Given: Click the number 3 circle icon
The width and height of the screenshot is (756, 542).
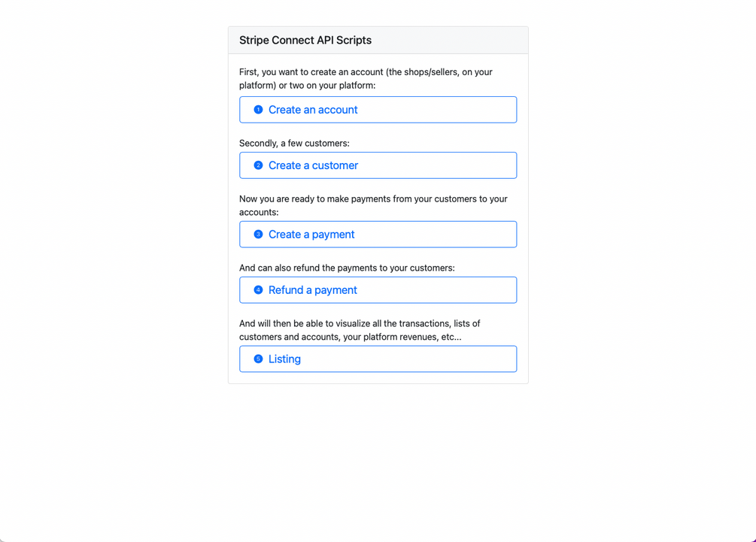Looking at the screenshot, I should click(x=258, y=235).
